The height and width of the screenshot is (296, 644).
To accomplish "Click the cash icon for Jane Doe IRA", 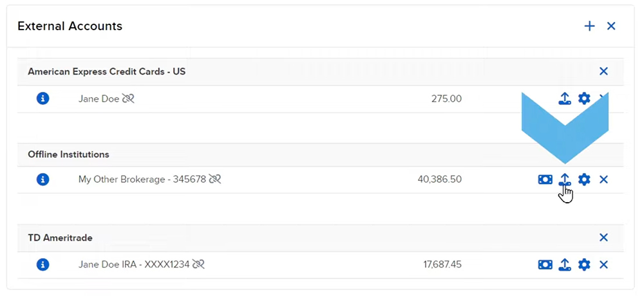I will coord(545,264).
